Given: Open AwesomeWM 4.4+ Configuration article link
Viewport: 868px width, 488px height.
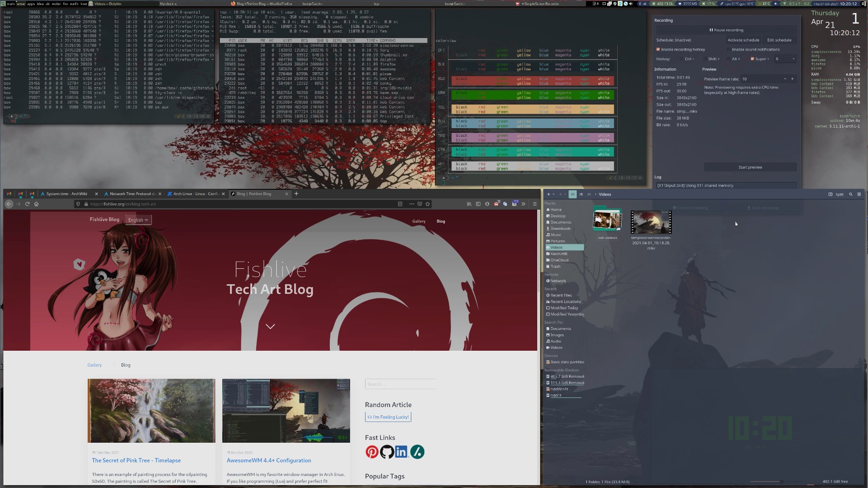Looking at the screenshot, I should pos(269,461).
